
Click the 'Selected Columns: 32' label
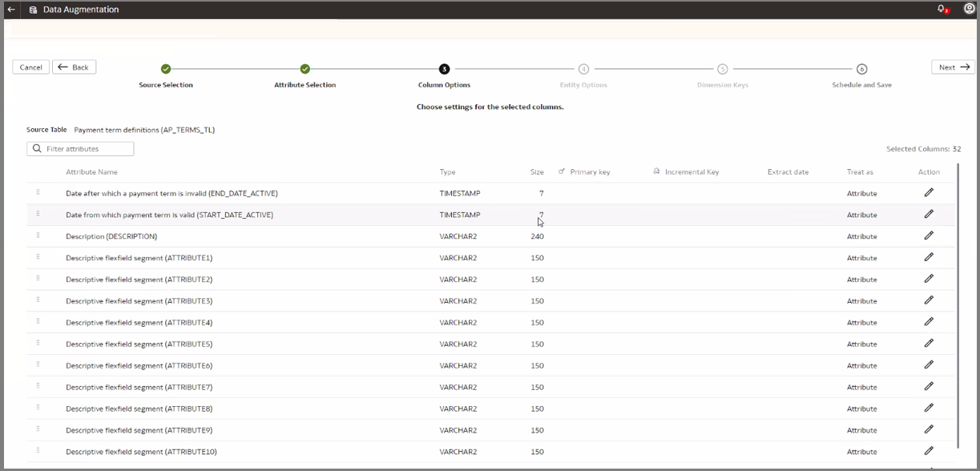click(924, 149)
